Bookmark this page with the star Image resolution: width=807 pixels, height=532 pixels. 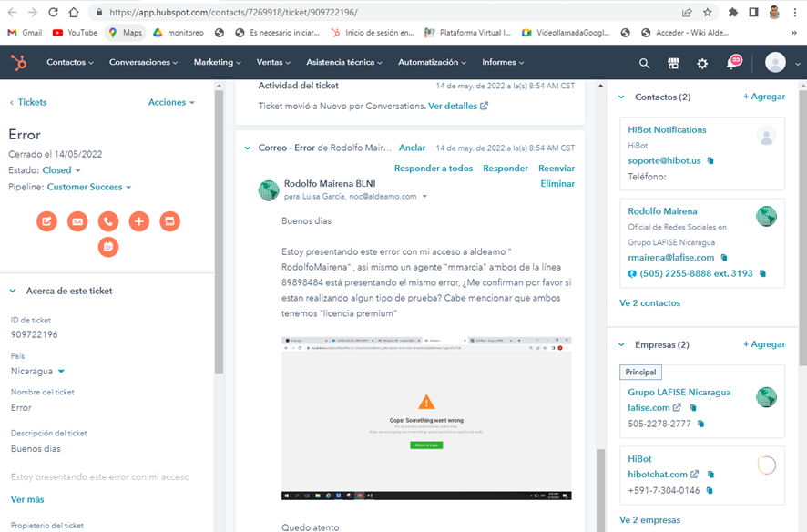tap(708, 13)
